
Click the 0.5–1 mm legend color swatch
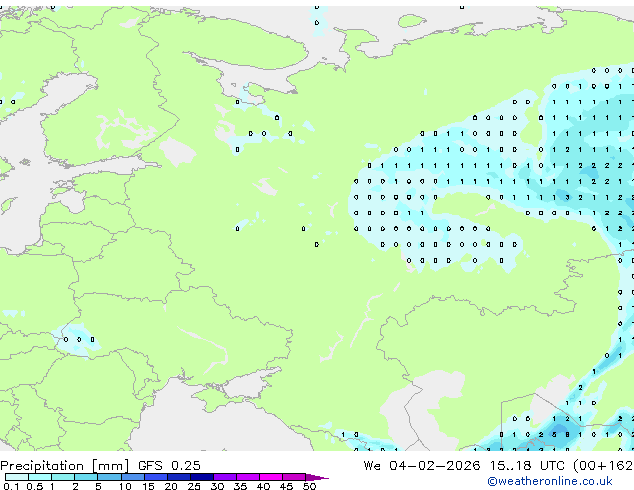40,477
